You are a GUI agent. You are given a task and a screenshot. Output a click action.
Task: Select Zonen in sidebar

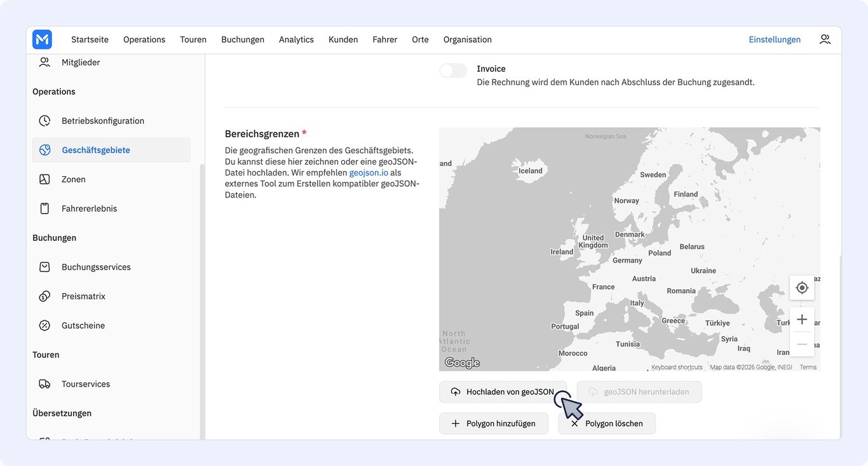point(111,179)
